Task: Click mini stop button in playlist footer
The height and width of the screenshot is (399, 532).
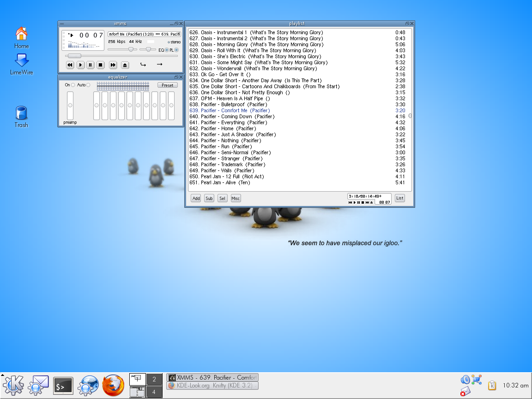Action: (x=363, y=203)
